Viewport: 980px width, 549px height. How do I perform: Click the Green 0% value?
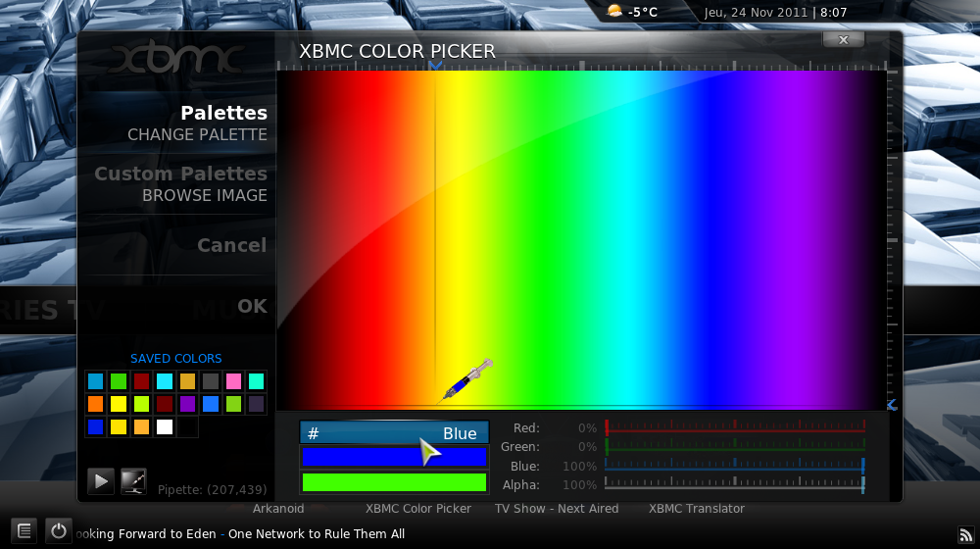click(x=587, y=447)
